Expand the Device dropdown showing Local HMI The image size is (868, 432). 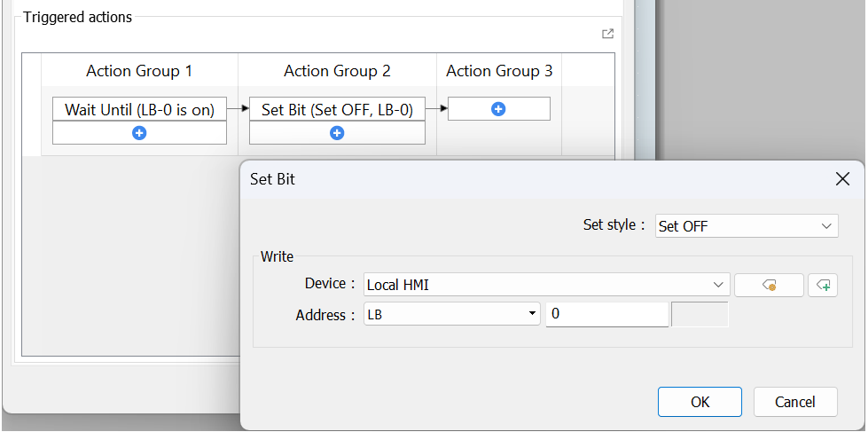click(547, 286)
